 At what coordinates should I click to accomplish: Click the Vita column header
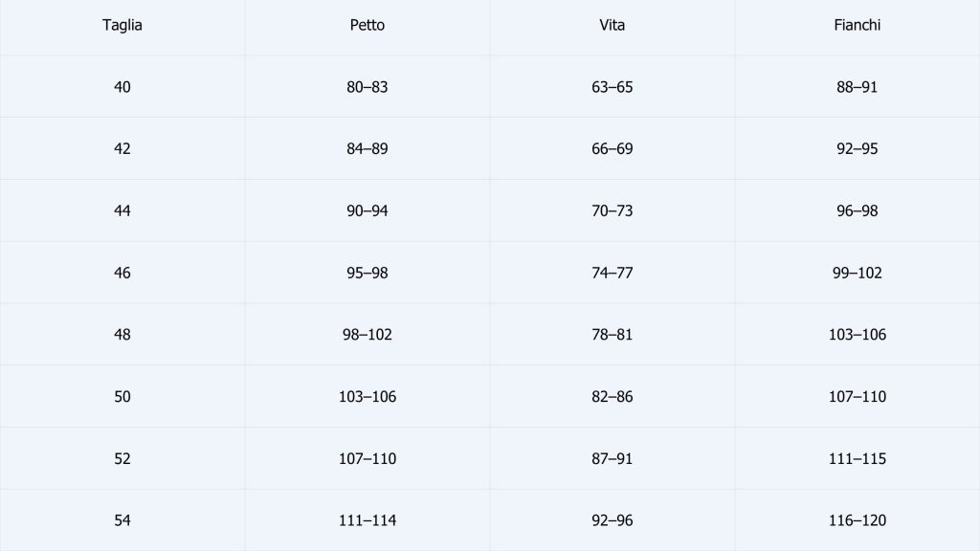(612, 26)
